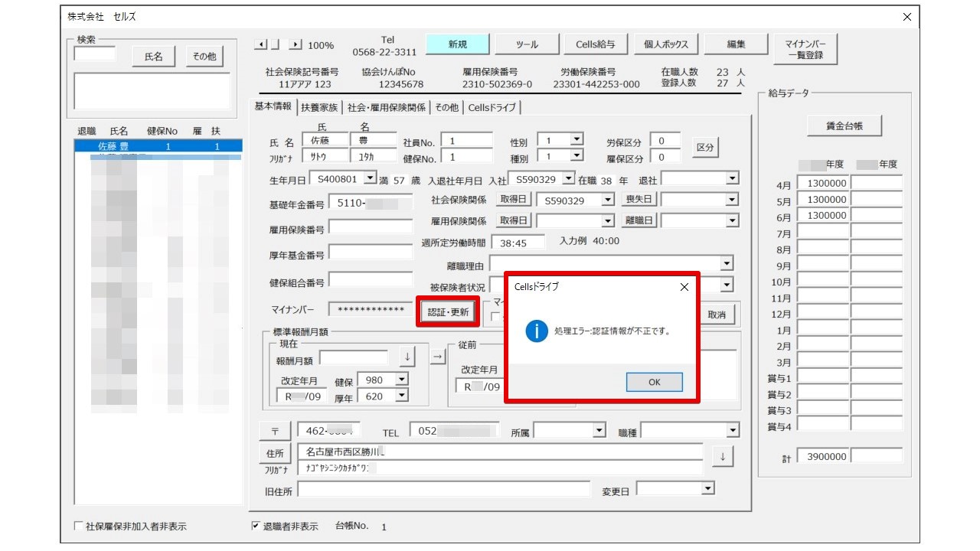Open the 種別 dropdown
This screenshot has width=980, height=551.
point(577,155)
